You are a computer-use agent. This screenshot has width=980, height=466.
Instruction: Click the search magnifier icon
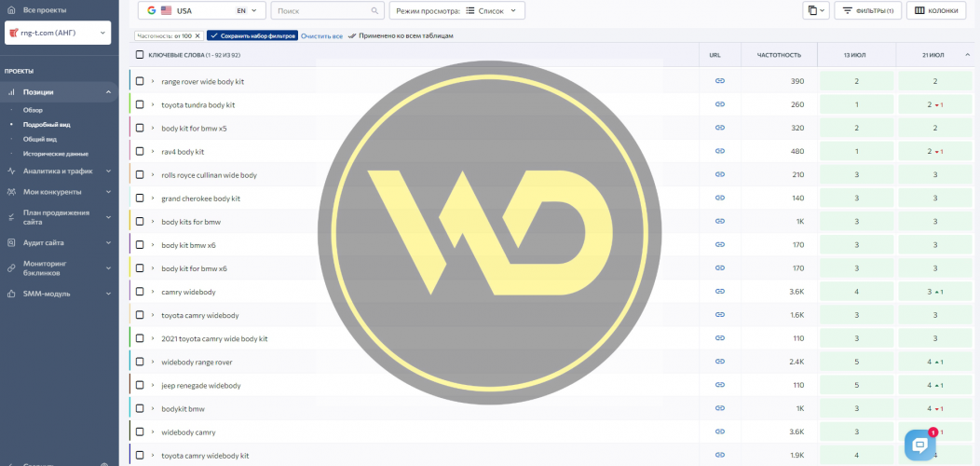(x=375, y=10)
